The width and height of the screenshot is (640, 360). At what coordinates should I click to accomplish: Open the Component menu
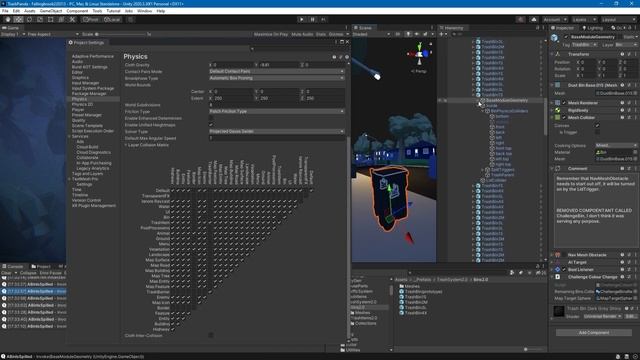tap(77, 11)
